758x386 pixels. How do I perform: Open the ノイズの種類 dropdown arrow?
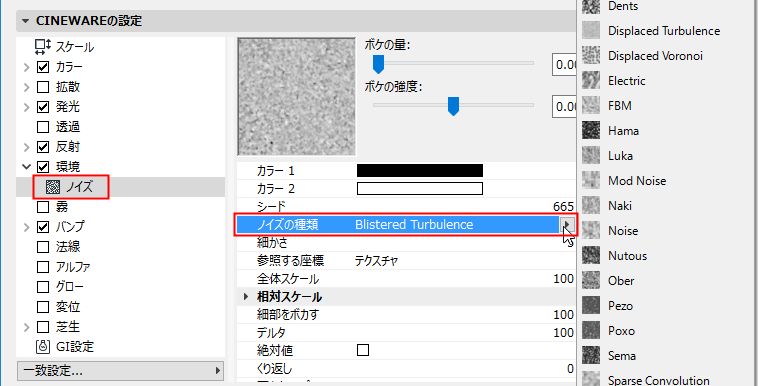568,224
